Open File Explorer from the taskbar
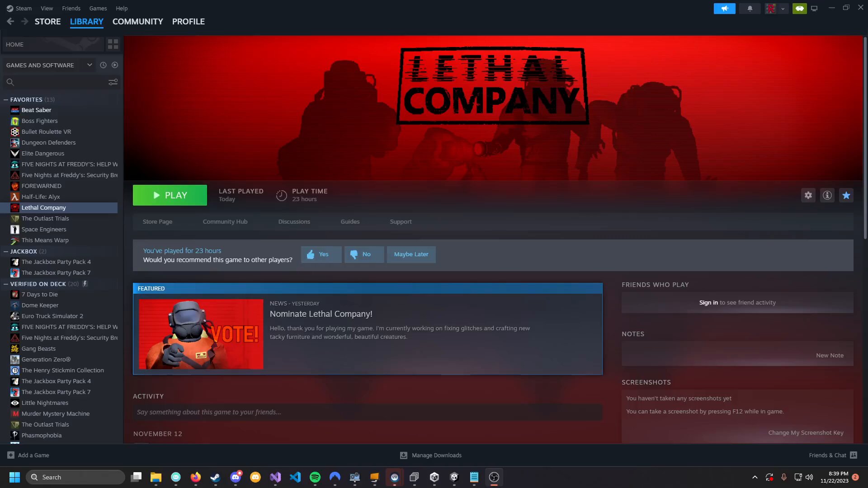Screen dimensions: 868x488 pos(156,477)
